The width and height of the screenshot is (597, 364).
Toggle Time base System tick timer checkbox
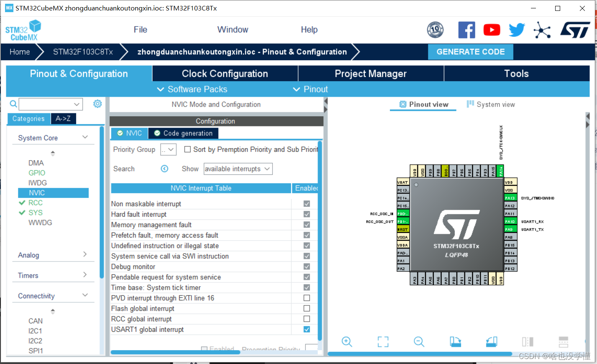[x=307, y=287]
